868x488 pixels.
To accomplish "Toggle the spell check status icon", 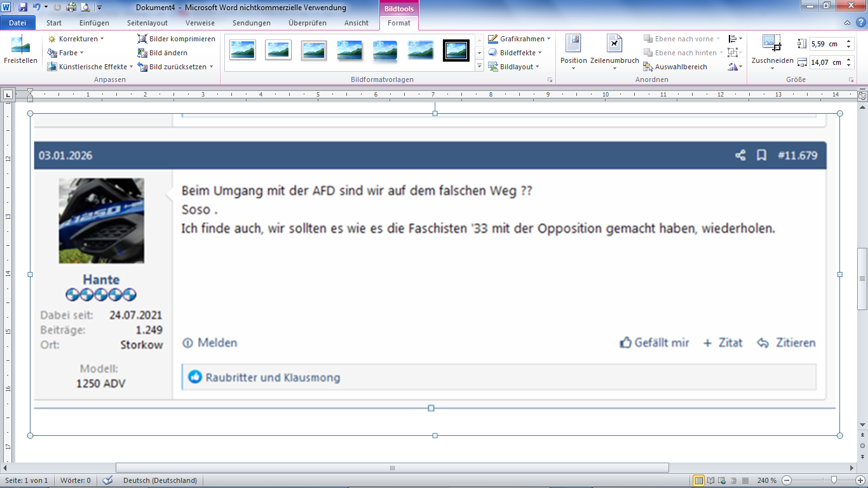I will pos(107,480).
